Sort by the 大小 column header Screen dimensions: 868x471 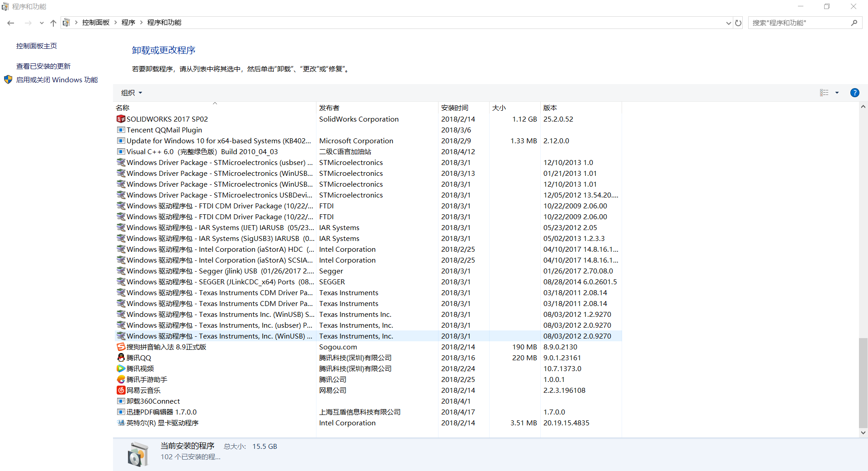(515, 108)
